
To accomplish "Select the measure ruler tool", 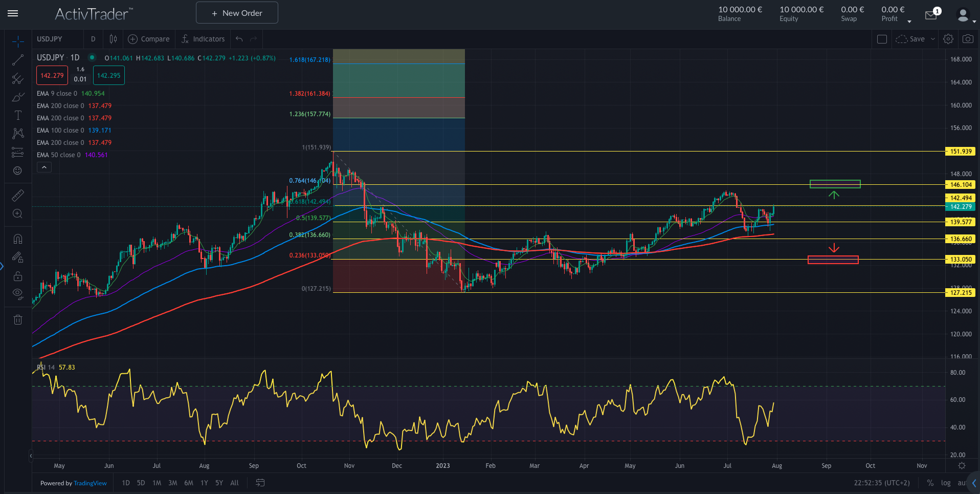I will 18,195.
